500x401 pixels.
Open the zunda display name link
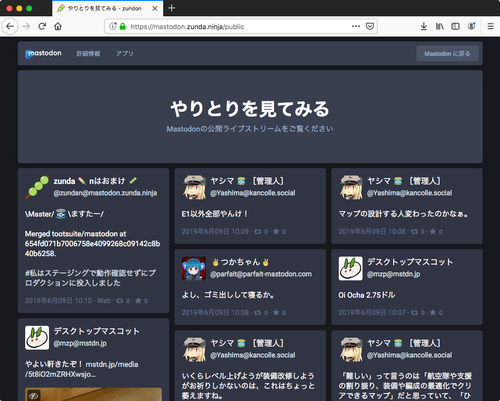(95, 181)
